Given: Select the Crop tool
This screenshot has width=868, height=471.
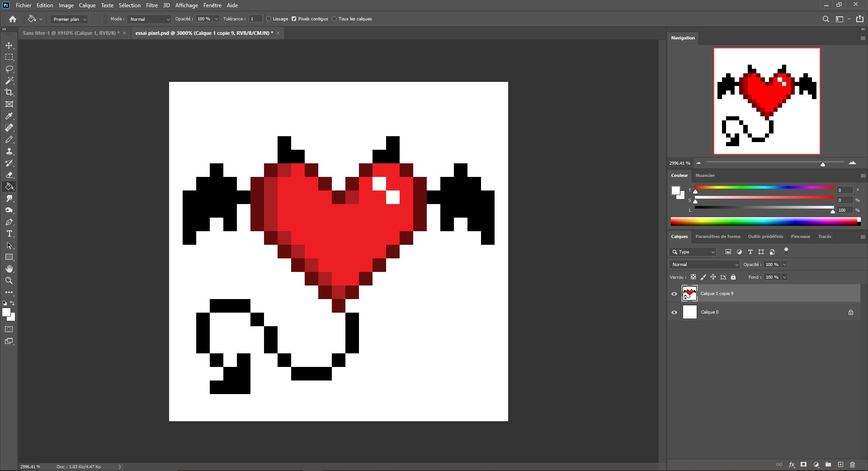Looking at the screenshot, I should click(9, 92).
